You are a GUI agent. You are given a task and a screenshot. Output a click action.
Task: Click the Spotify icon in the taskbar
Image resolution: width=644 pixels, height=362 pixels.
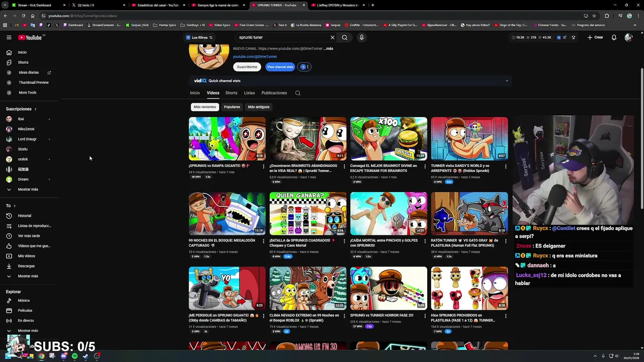[74, 356]
